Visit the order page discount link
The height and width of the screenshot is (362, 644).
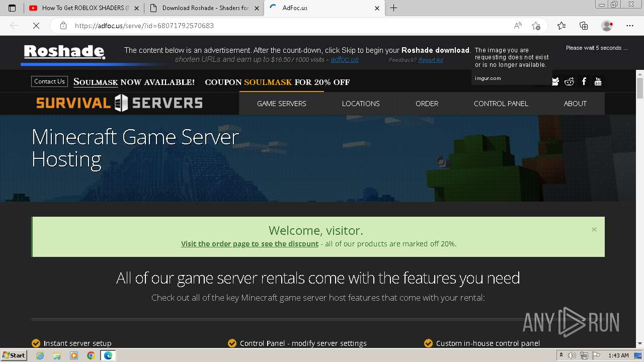250,244
